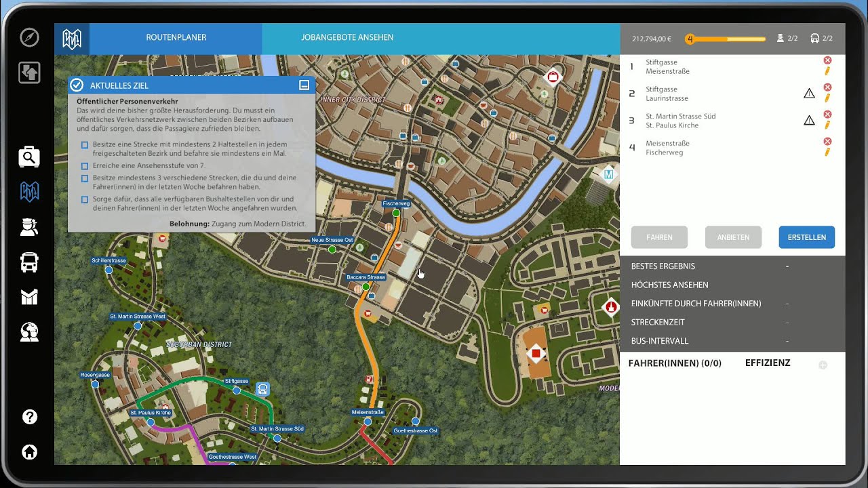The image size is (868, 488).
Task: Click the Fahrer(innen) (0/0) header
Action: tap(675, 363)
